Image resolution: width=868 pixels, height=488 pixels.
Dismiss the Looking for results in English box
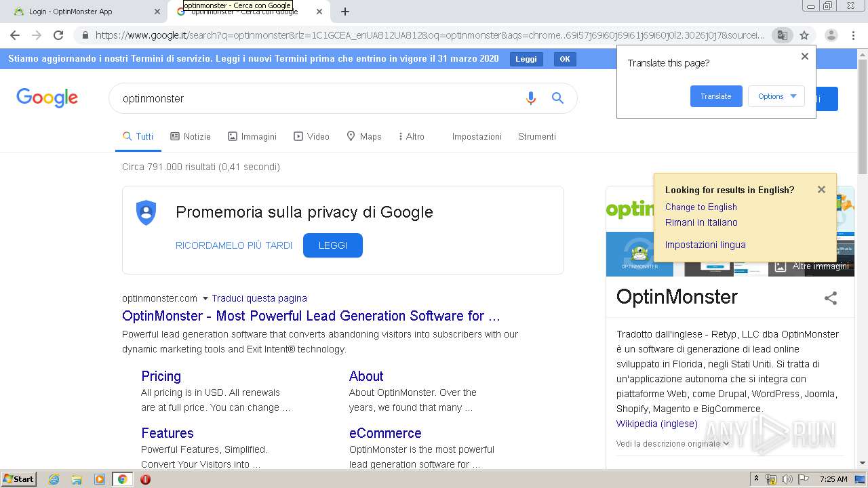click(x=821, y=190)
